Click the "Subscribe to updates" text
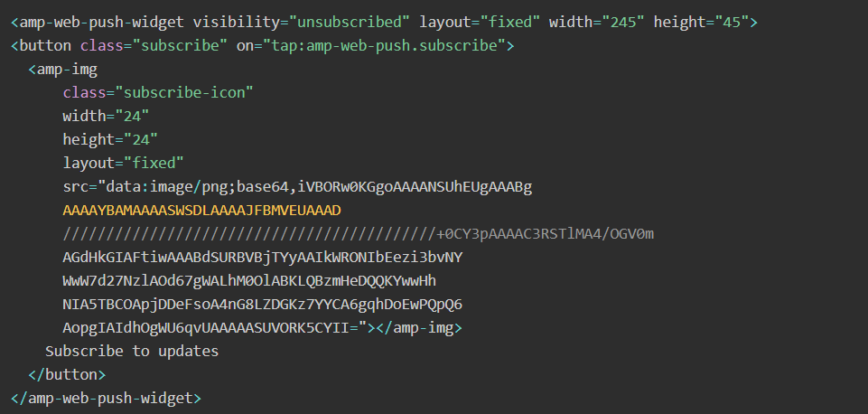This screenshot has height=414, width=868. point(132,352)
